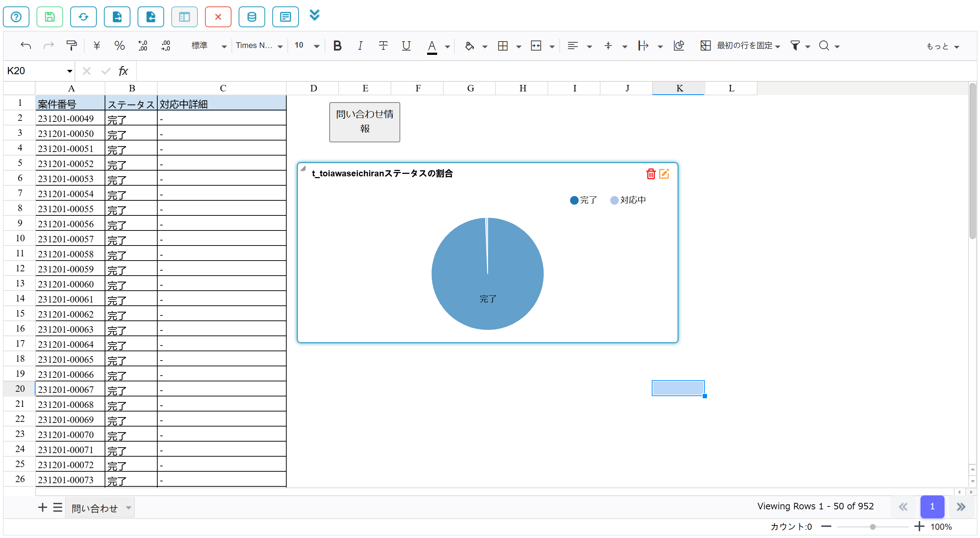Expand the double chevron down icon
The image size is (980, 538).
[315, 15]
